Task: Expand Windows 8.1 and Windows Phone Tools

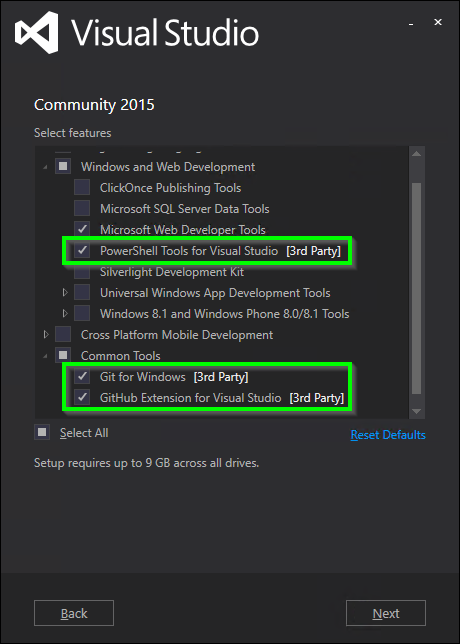Action: pyautogui.click(x=65, y=313)
